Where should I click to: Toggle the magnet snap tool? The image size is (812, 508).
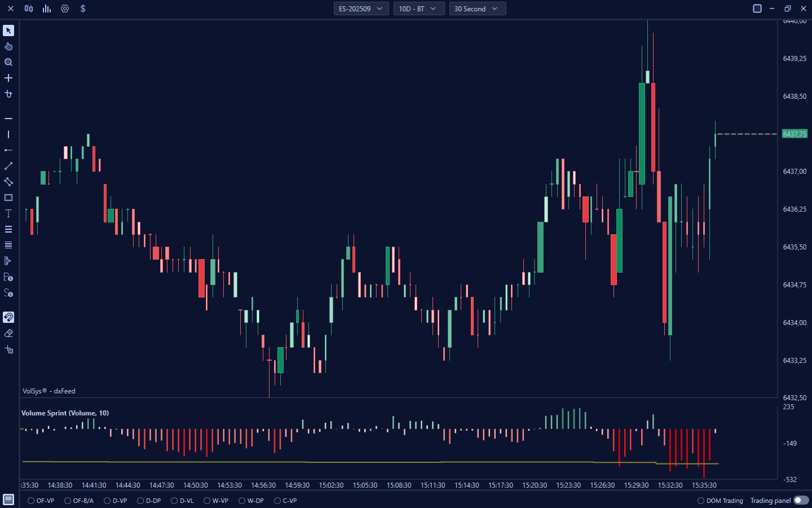(8, 317)
